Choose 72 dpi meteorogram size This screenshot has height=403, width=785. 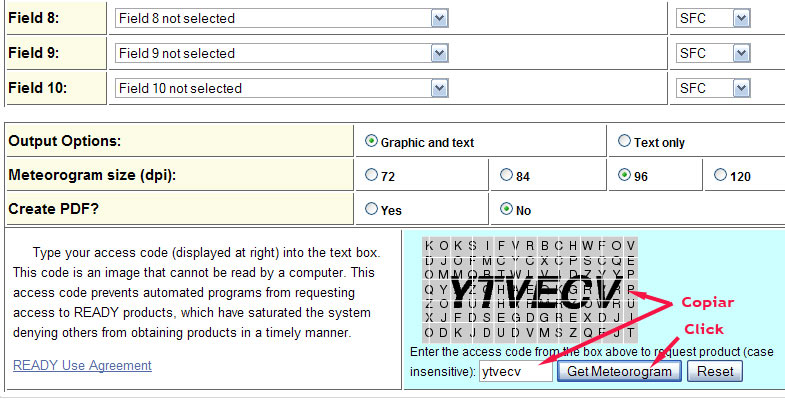371,175
